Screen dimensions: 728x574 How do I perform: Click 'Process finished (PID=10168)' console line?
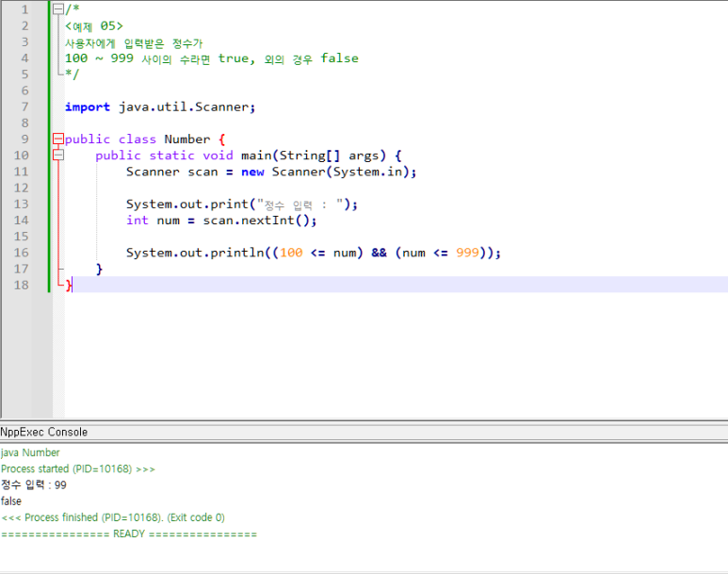113,517
